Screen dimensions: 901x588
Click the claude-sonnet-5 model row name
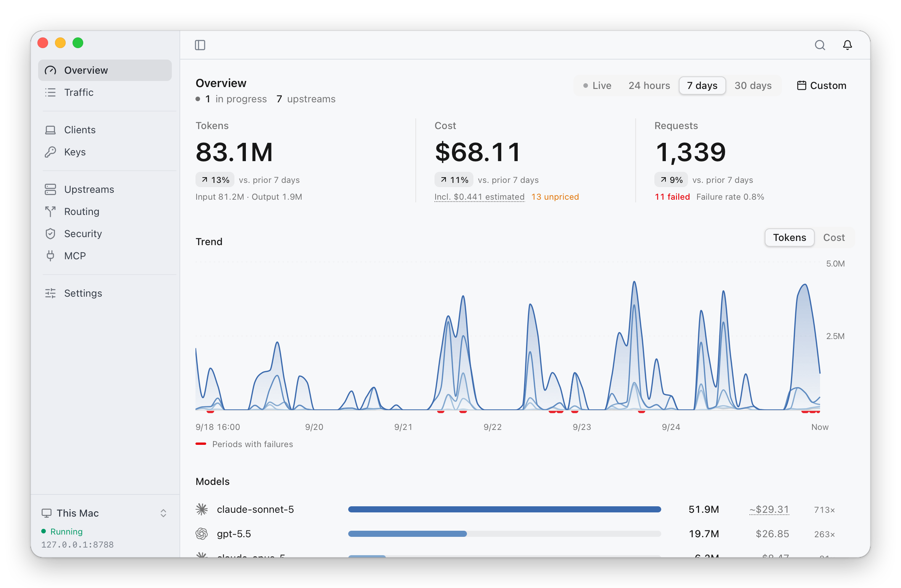(x=255, y=509)
